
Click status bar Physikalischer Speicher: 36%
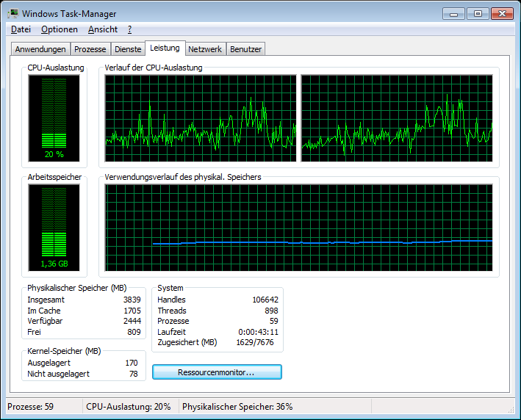pos(237,407)
